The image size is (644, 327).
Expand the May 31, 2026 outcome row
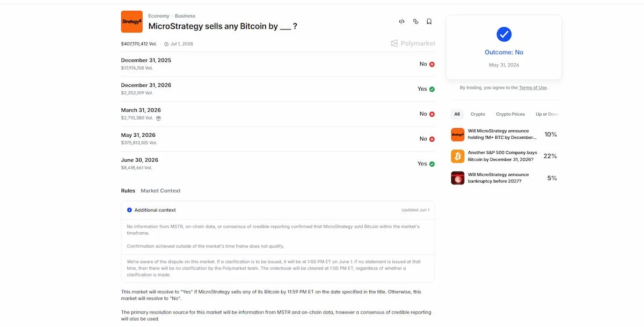[x=278, y=139]
